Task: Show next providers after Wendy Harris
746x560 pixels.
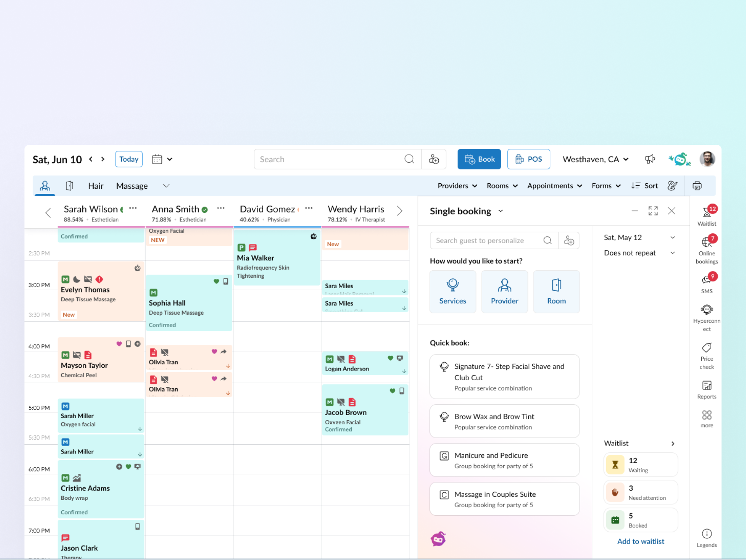Action: coord(399,211)
